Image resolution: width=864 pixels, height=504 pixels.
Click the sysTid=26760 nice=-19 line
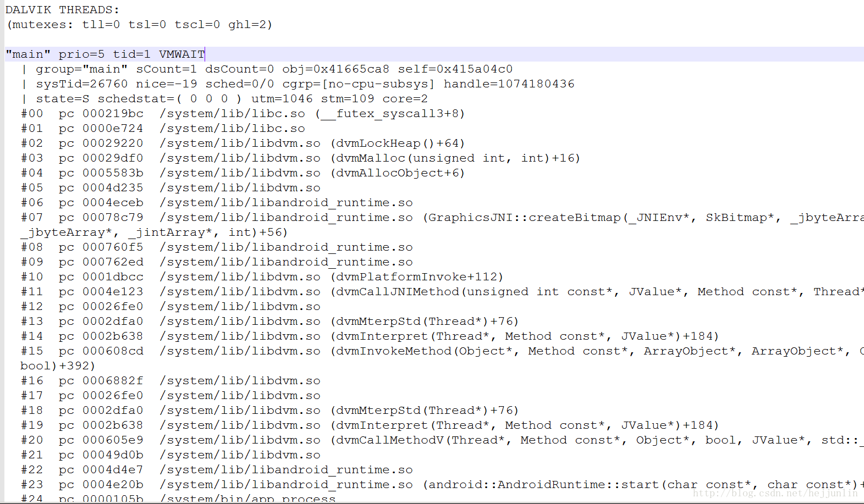pos(298,84)
